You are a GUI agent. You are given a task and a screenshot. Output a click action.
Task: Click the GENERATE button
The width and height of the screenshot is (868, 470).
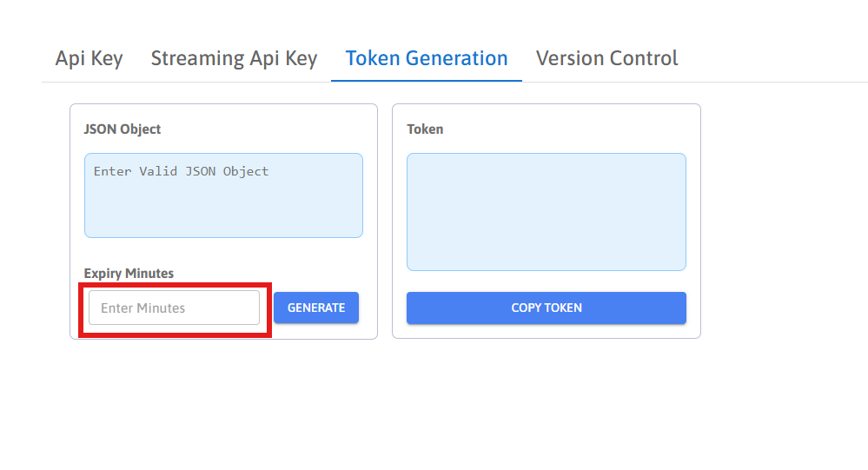click(316, 308)
